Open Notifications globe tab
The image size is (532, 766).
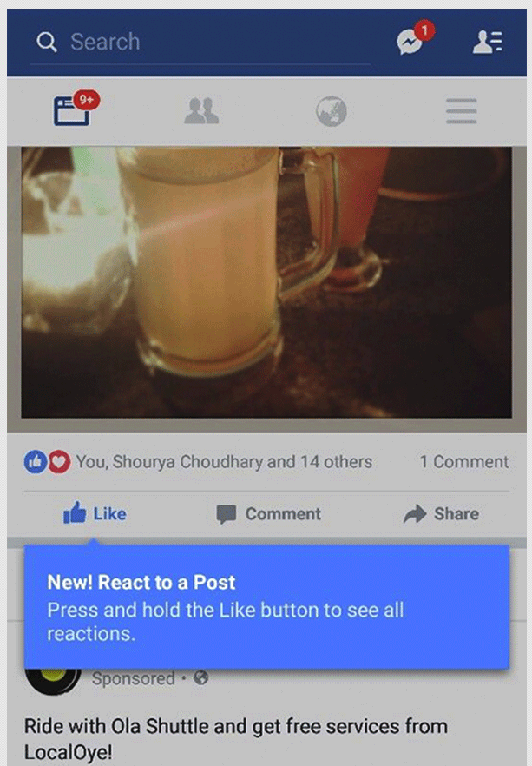pos(332,111)
